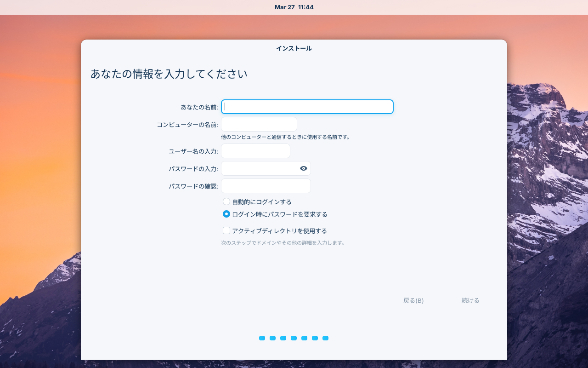588x368 pixels.
Task: Click the sixth progress dot indicator
Action: (315, 338)
